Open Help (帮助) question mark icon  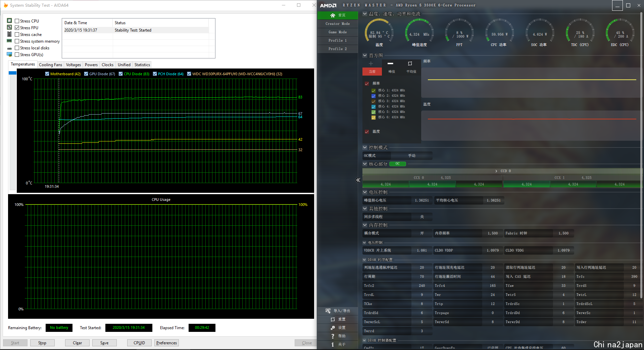pyautogui.click(x=333, y=336)
